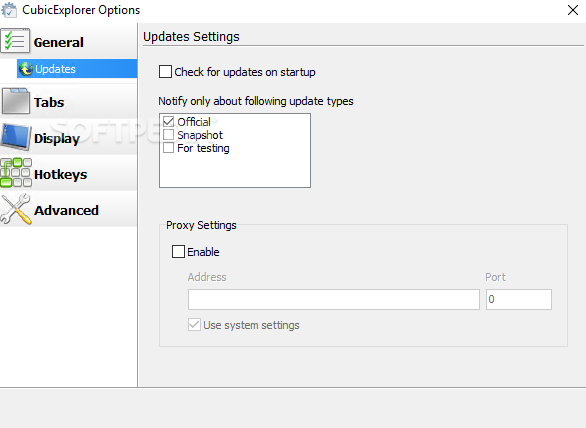Open the General category label
586x428 pixels.
(x=59, y=42)
